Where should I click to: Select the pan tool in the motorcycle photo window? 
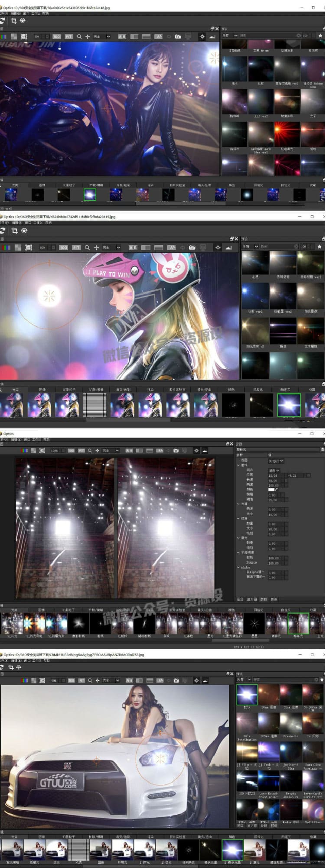tap(88, 37)
